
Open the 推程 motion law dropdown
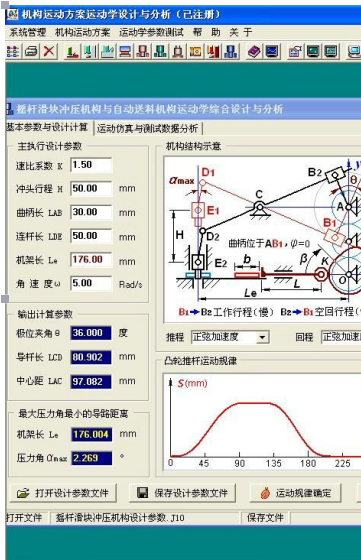262,337
